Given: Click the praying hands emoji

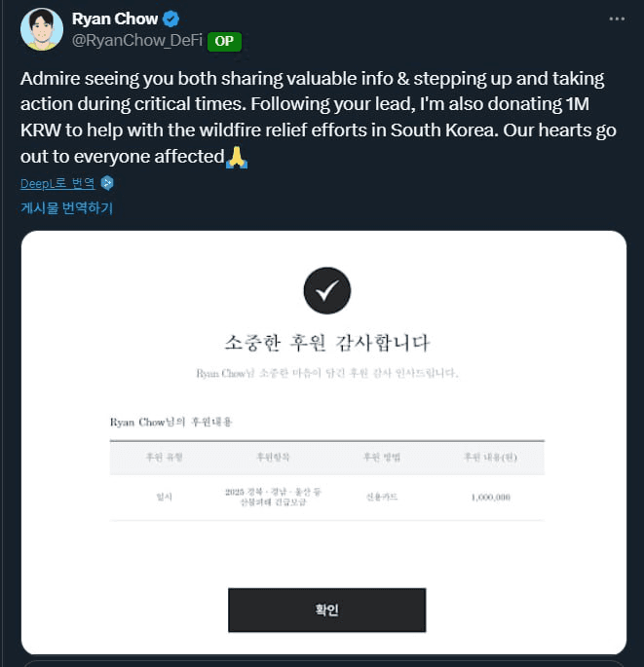Looking at the screenshot, I should click(236, 156).
